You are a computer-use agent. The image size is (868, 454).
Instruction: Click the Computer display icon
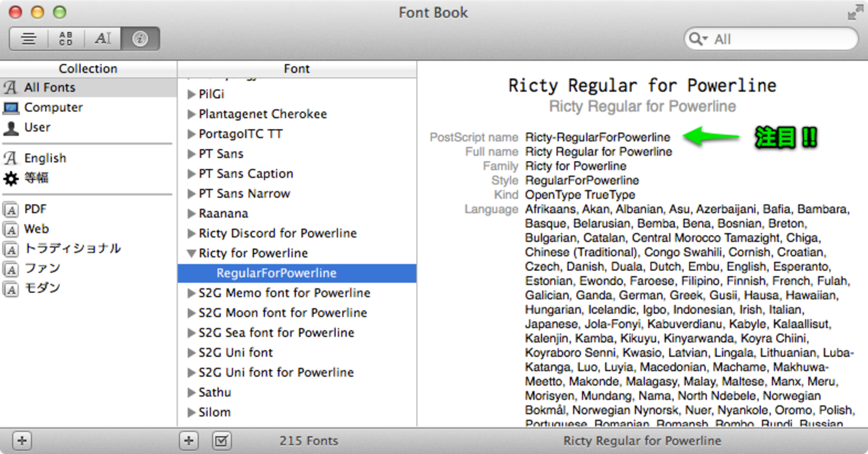point(11,107)
